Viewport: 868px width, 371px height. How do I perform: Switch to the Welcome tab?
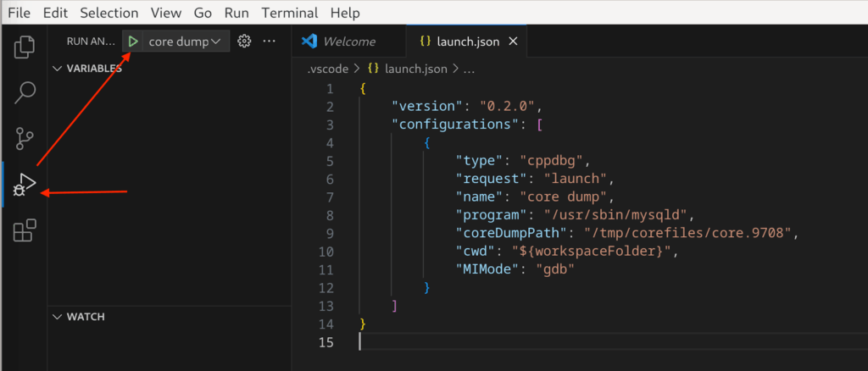pyautogui.click(x=348, y=42)
